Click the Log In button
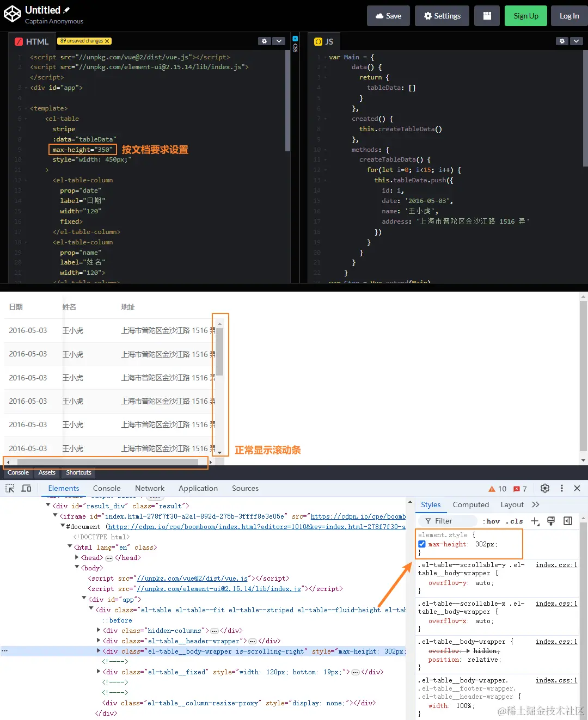This screenshot has width=588, height=720. (569, 16)
